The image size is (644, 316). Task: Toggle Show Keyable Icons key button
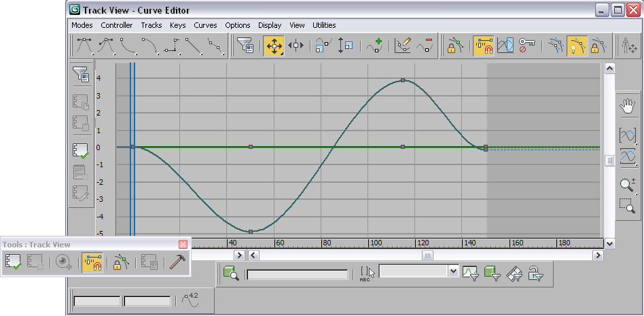click(526, 46)
